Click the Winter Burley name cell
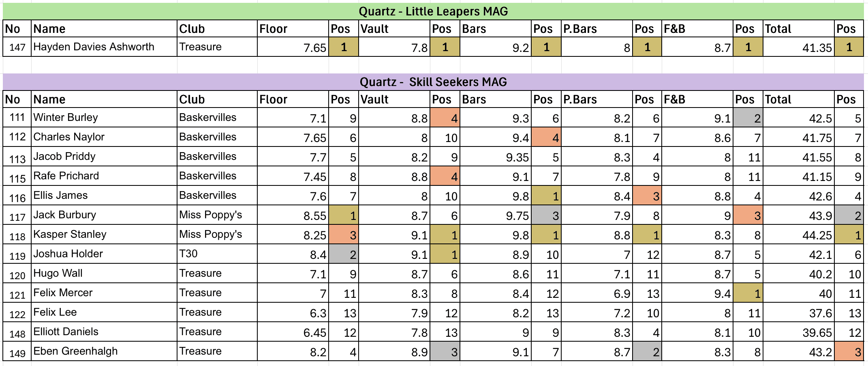868x366 pixels. pos(104,118)
